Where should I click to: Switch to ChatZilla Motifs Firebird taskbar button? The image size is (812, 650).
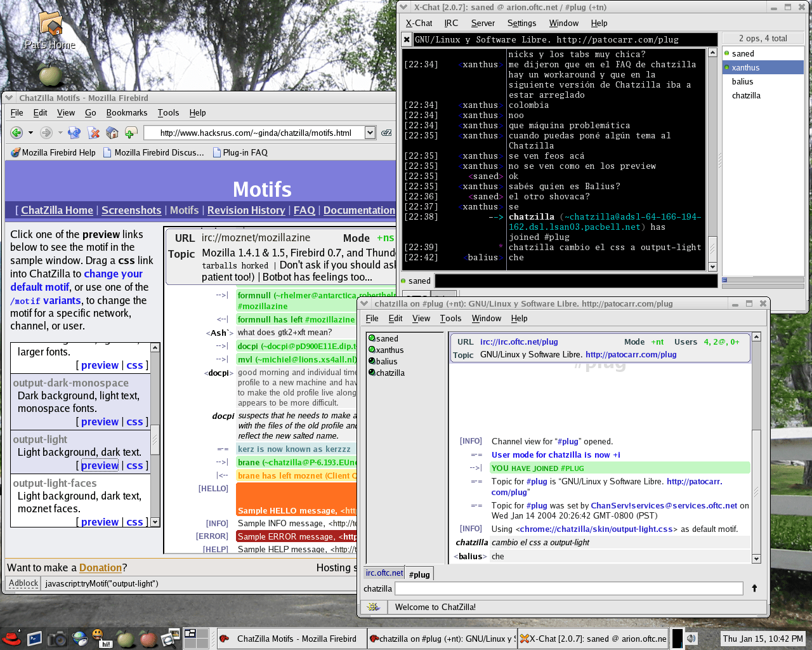tap(292, 639)
